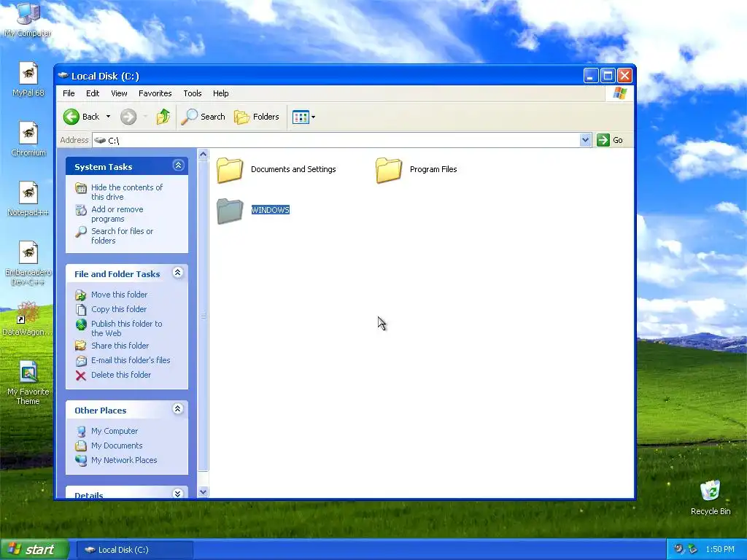The height and width of the screenshot is (560, 747).
Task: Click the sidebar scroll up arrow
Action: [204, 155]
